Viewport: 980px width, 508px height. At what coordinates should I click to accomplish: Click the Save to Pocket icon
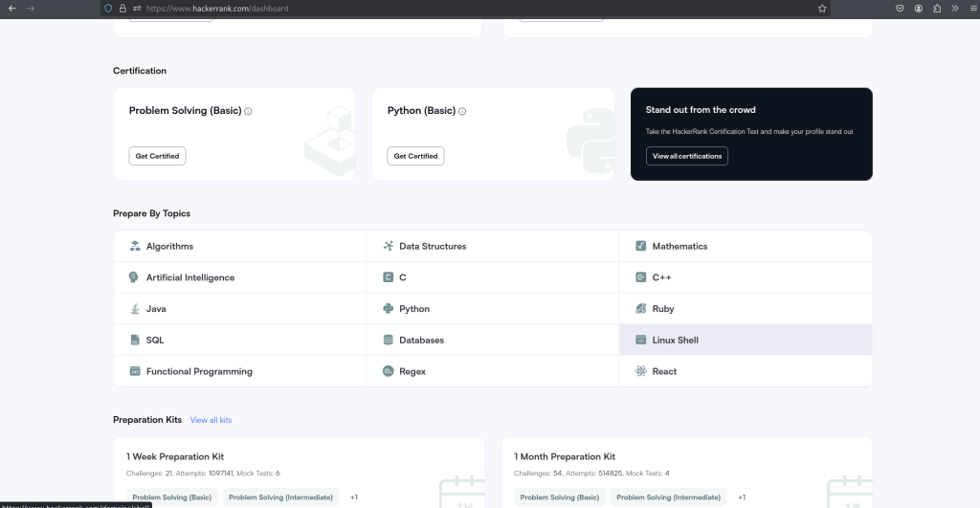click(x=900, y=8)
